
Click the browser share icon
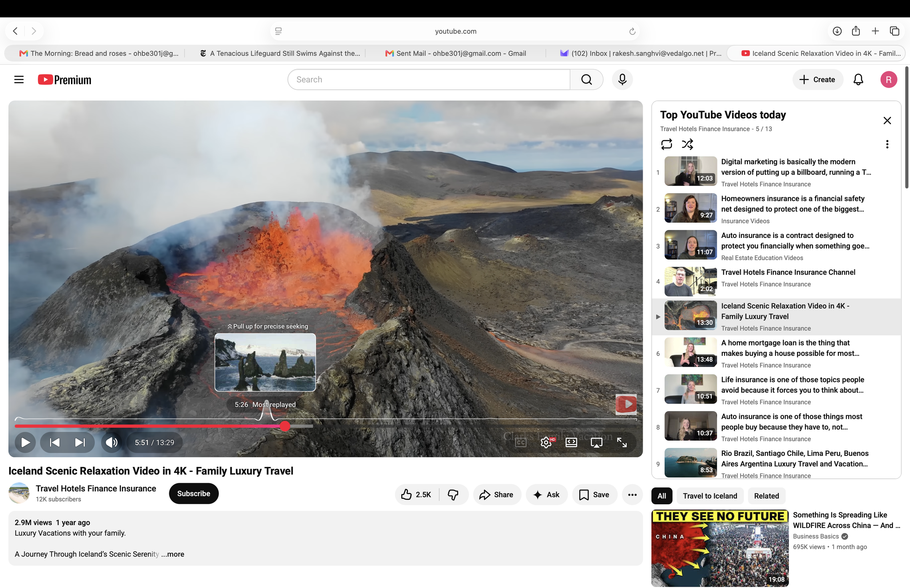tap(856, 31)
